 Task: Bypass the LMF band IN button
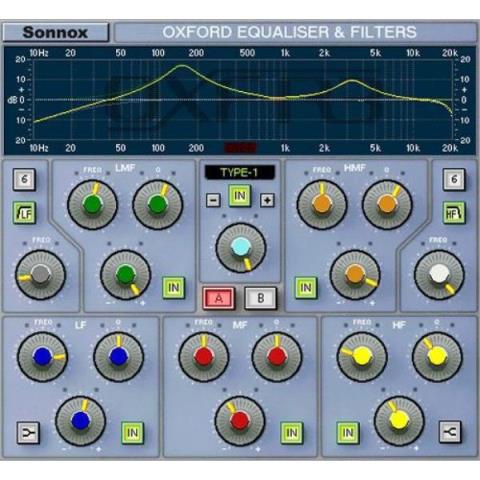174,287
